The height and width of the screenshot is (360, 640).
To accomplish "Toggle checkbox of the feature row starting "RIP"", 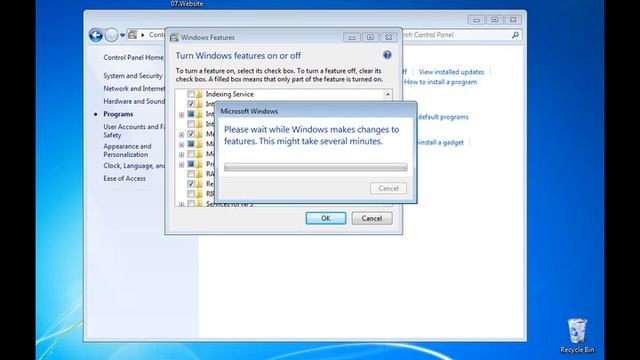I will (191, 194).
